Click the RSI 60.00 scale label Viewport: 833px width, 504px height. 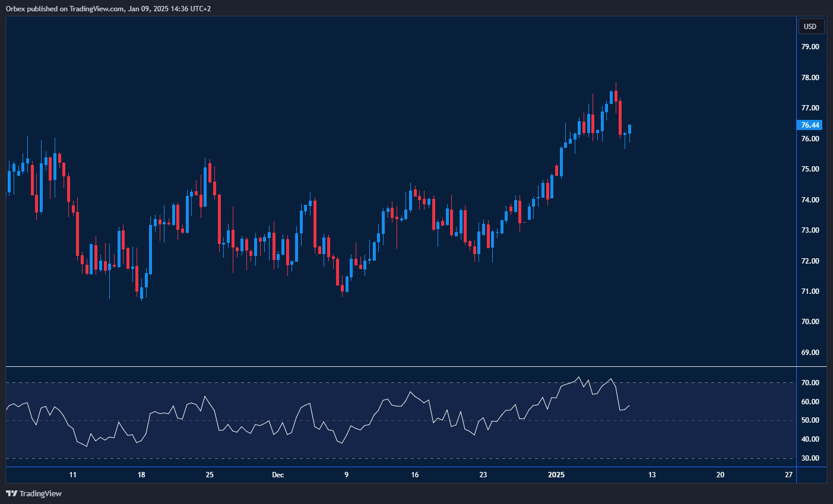(x=810, y=402)
